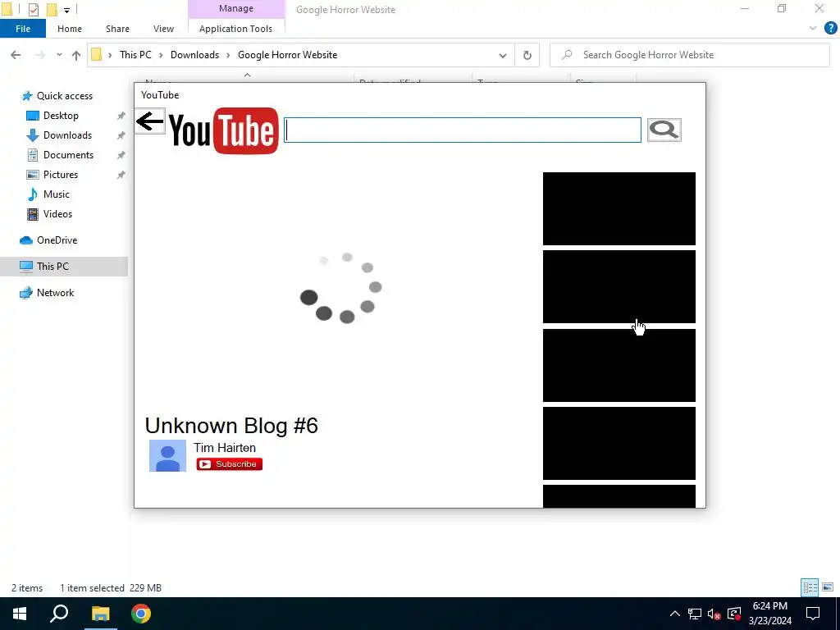
Task: Switch to details view layout
Action: [x=810, y=587]
